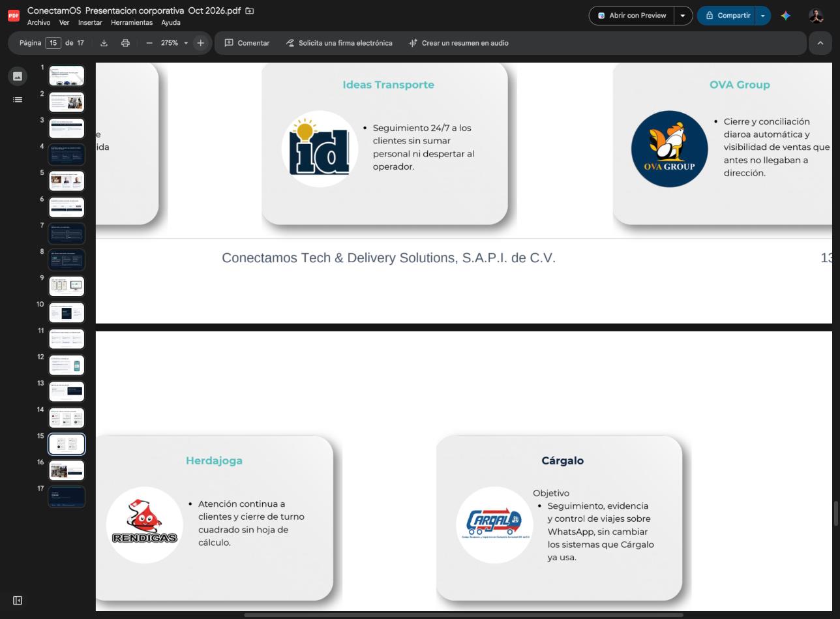Click the OVA Group logo
The width and height of the screenshot is (840, 619).
(x=669, y=149)
